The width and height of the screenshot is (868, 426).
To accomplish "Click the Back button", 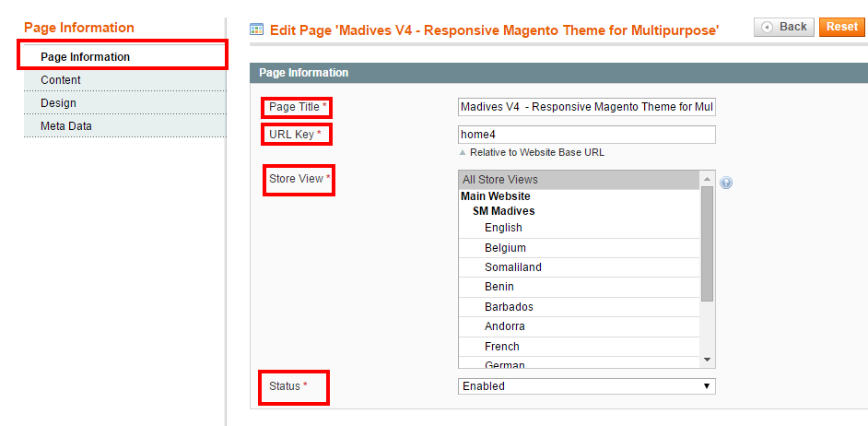I will pos(784,27).
